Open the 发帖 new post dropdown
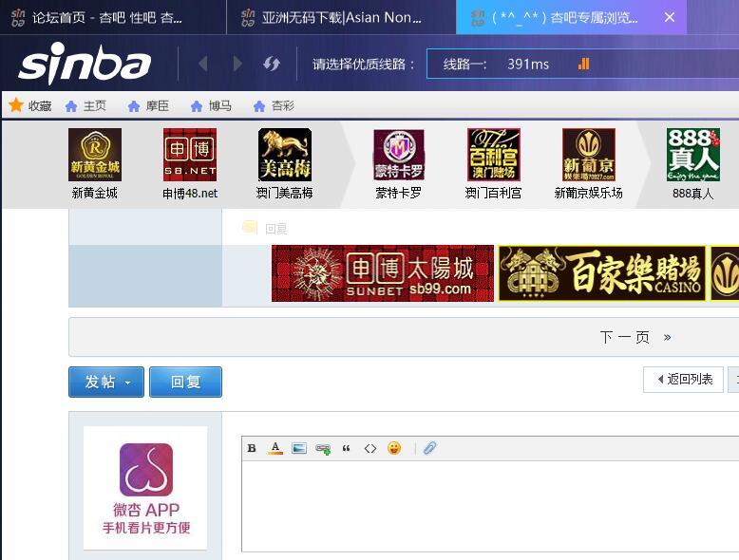This screenshot has width=739, height=560. coord(106,382)
